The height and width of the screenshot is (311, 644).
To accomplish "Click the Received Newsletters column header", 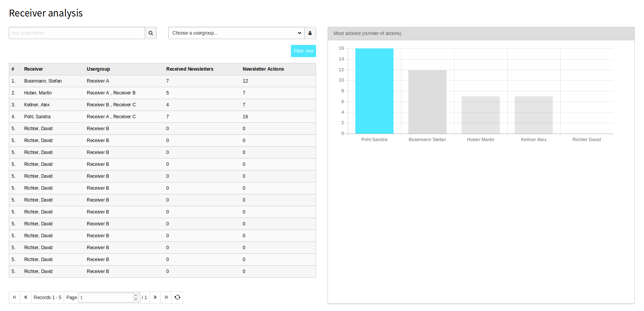I will (189, 69).
